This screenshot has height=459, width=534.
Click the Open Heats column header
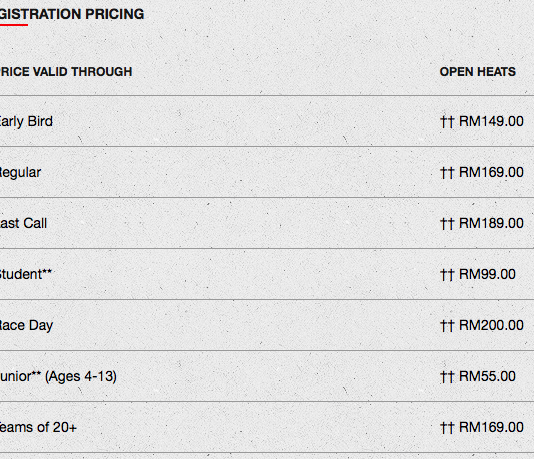coord(477,72)
